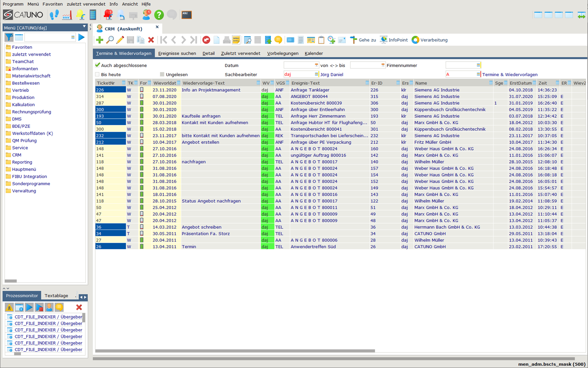Click the green plus add record icon
The image size is (588, 368).
tap(100, 40)
